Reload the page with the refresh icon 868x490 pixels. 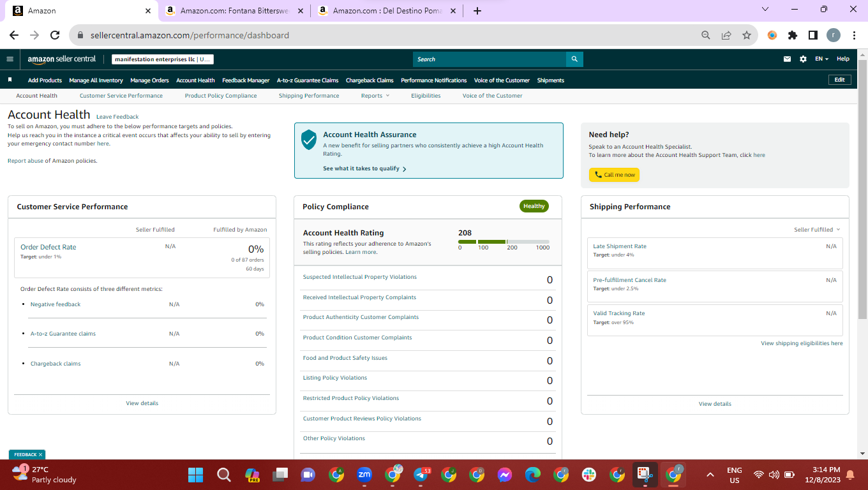point(55,36)
